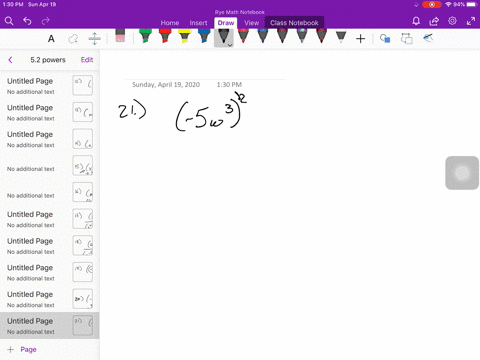480x360 pixels.
Task: Select the thick red marker
Action: (165, 36)
